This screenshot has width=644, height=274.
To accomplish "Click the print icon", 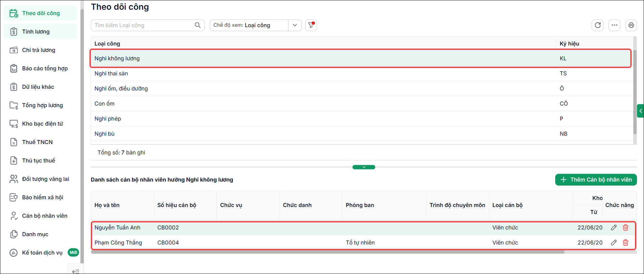I will (x=631, y=25).
